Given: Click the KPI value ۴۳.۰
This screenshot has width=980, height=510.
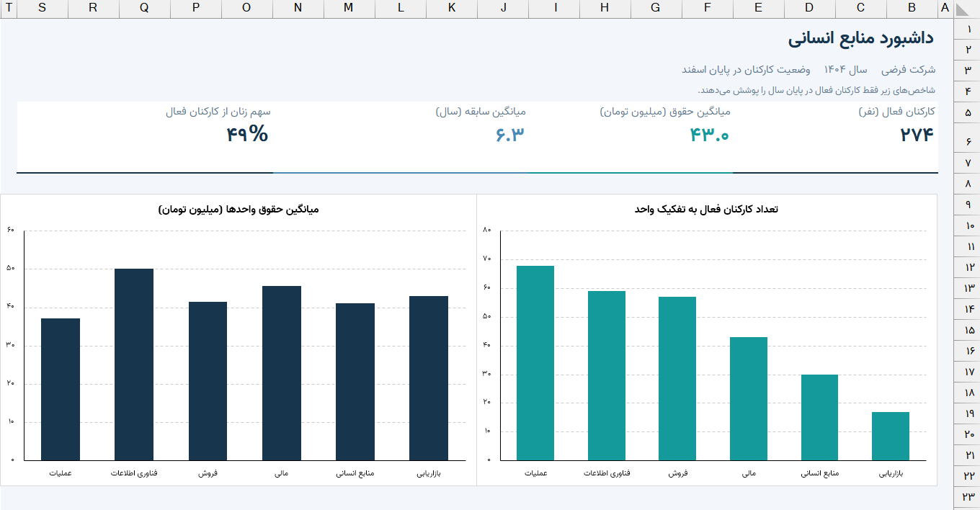Looking at the screenshot, I should 710,135.
